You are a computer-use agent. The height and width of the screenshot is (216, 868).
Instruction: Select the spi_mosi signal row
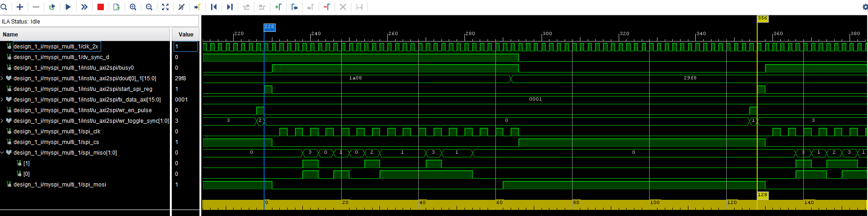pyautogui.click(x=60, y=185)
